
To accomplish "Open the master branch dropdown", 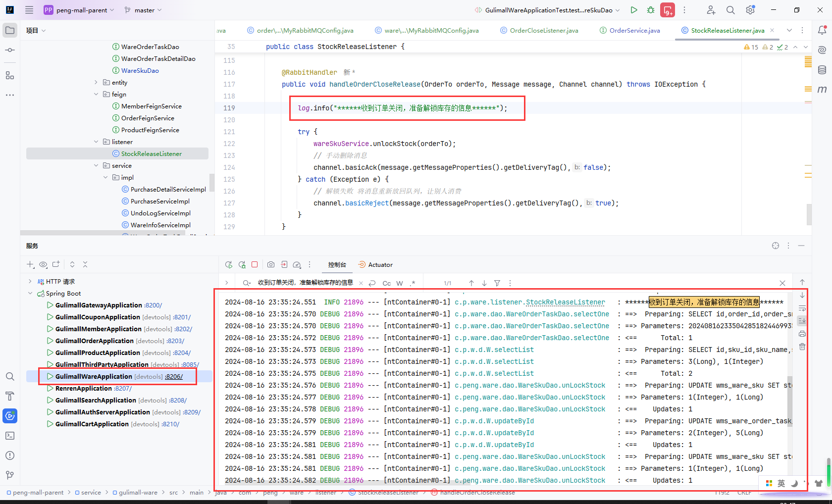I will [x=144, y=10].
